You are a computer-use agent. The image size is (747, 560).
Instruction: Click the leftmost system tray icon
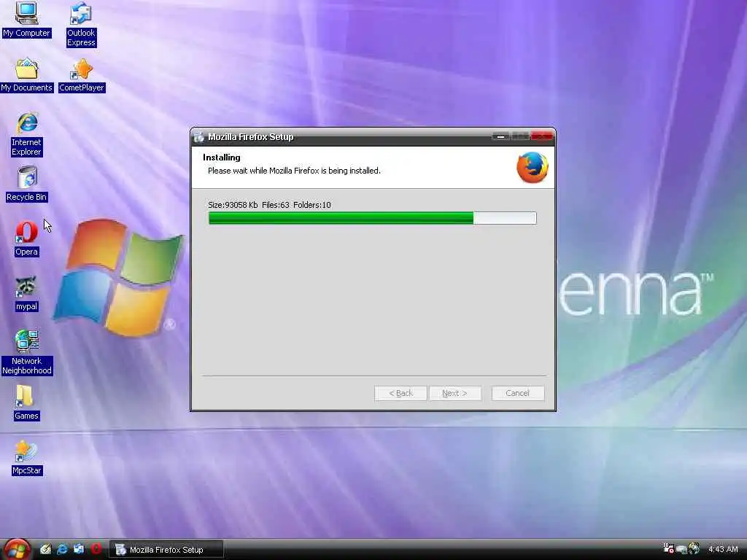pos(668,548)
